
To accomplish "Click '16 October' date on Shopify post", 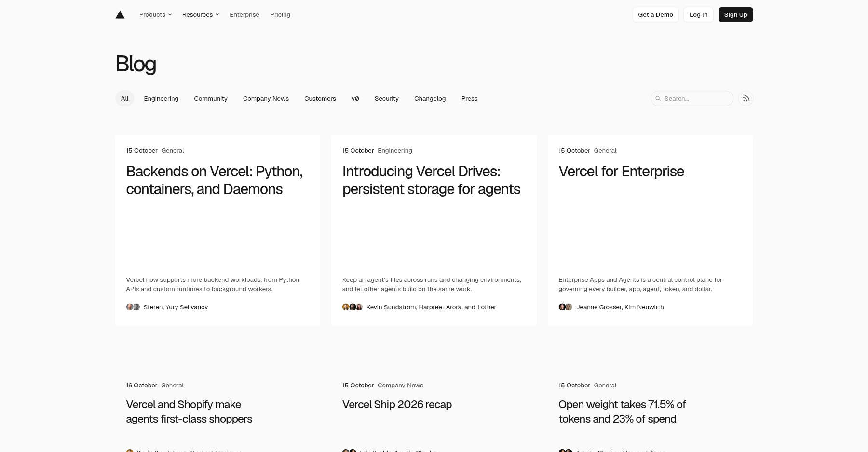I will click(x=141, y=385).
